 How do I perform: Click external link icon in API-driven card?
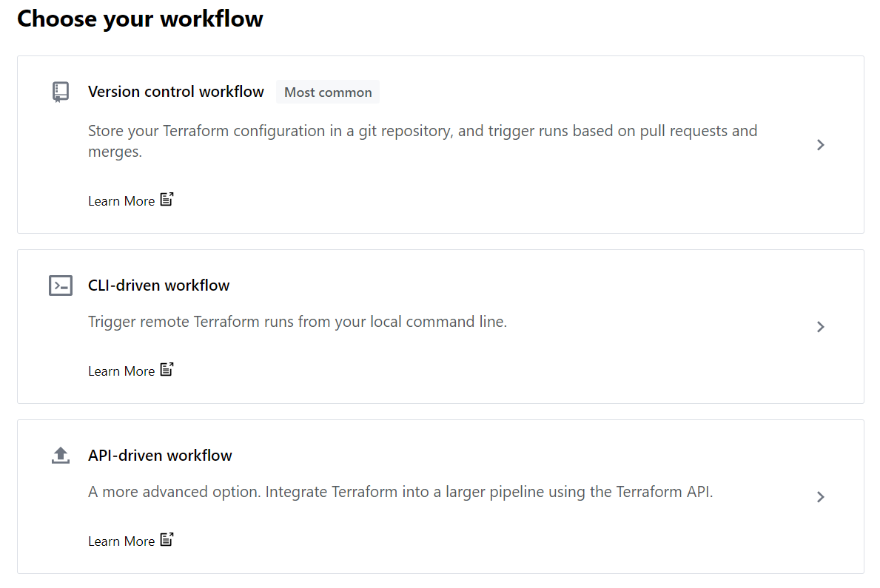tap(167, 540)
